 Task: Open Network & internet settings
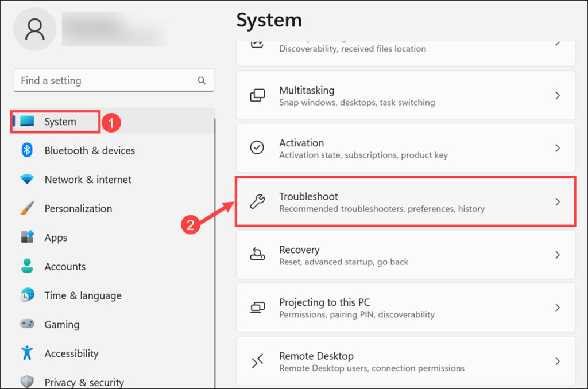[x=88, y=180]
